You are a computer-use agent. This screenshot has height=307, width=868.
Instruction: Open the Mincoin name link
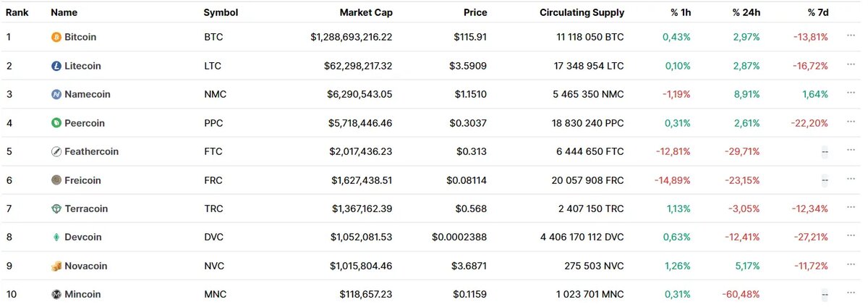click(x=82, y=295)
